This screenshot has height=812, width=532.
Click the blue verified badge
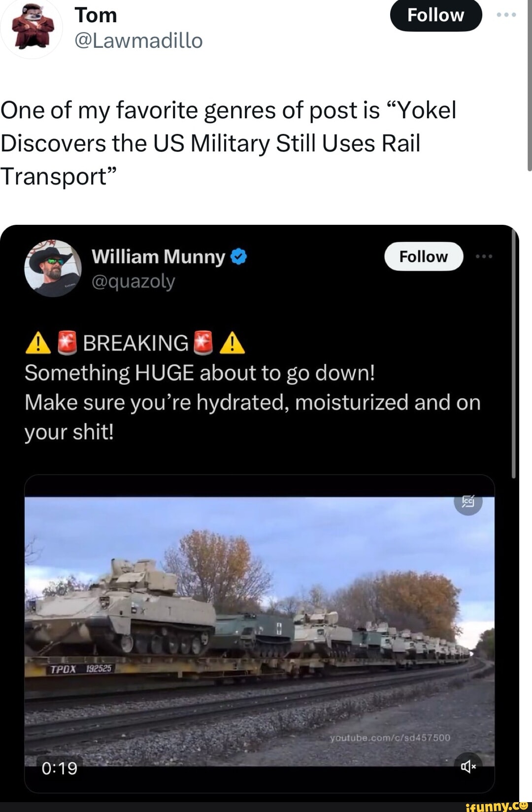pyautogui.click(x=238, y=257)
